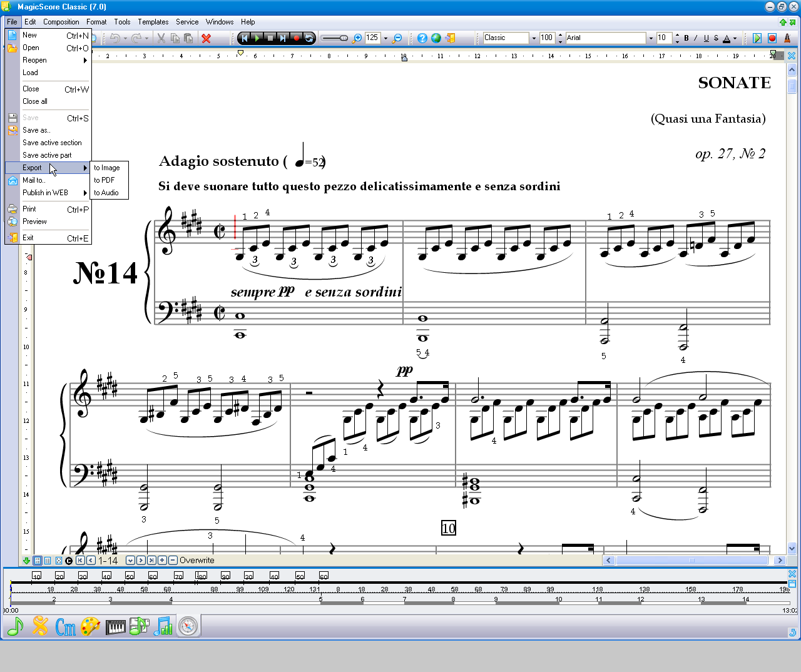Open the Classic style dropdown
Screen dimensions: 801x672
pos(534,38)
